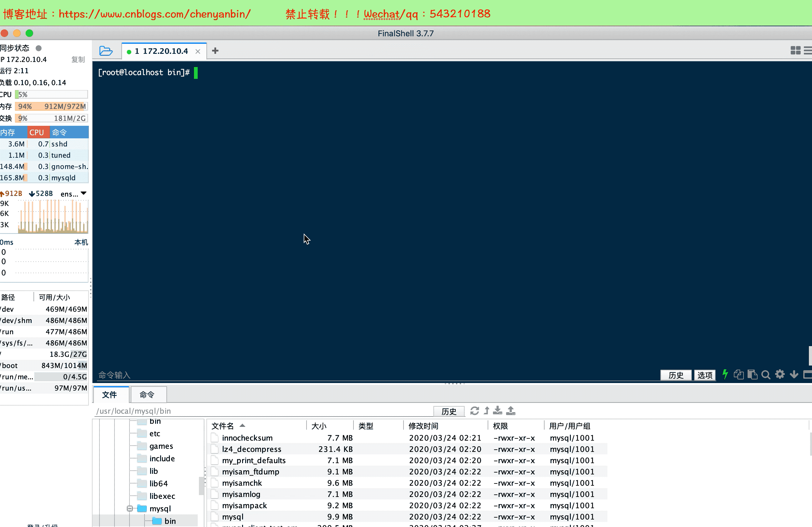The width and height of the screenshot is (812, 527).
Task: Click the upload file icon
Action: click(511, 411)
